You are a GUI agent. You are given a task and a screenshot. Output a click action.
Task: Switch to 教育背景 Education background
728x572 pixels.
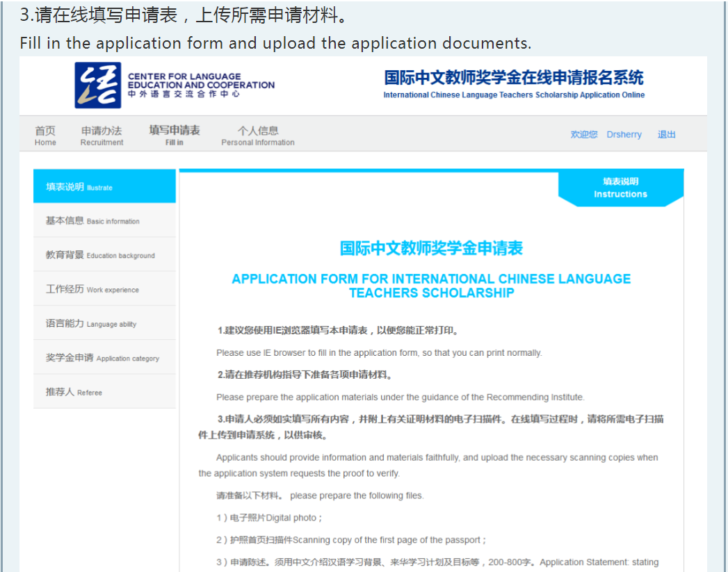104,255
